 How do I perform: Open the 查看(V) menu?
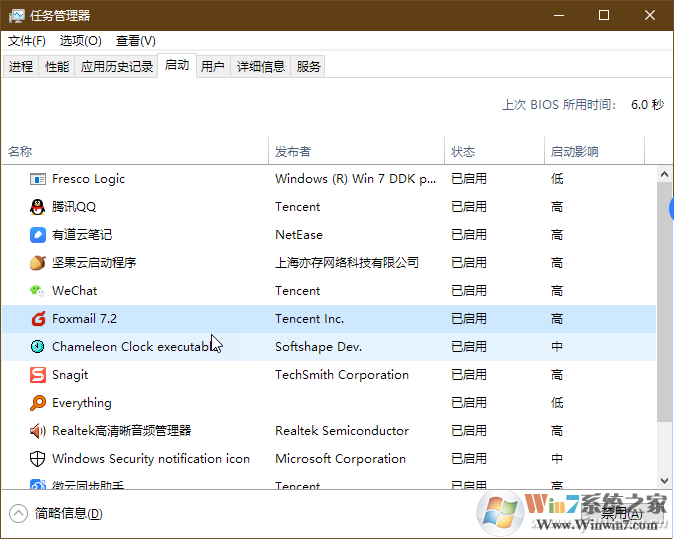pyautogui.click(x=136, y=41)
